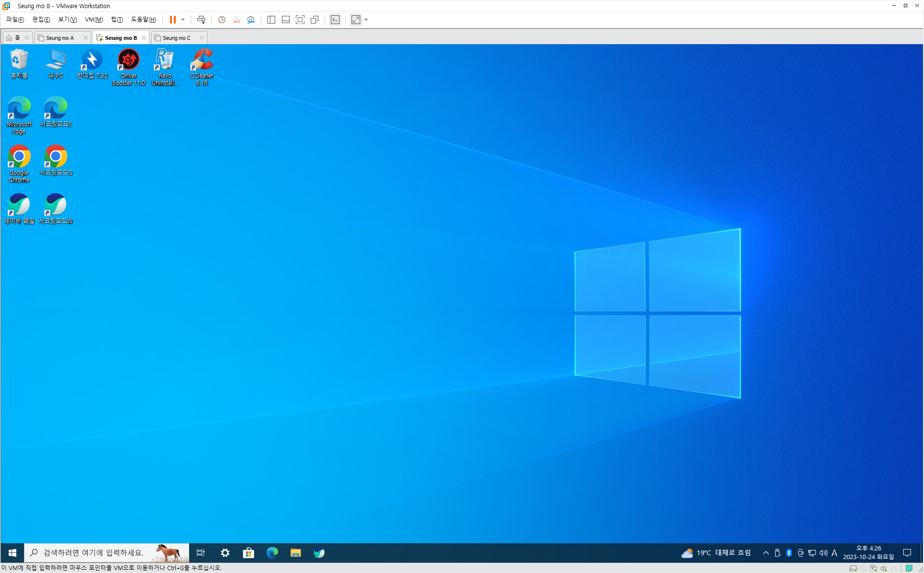This screenshot has height=573, width=924.
Task: Click the Windows search input box
Action: click(x=96, y=553)
